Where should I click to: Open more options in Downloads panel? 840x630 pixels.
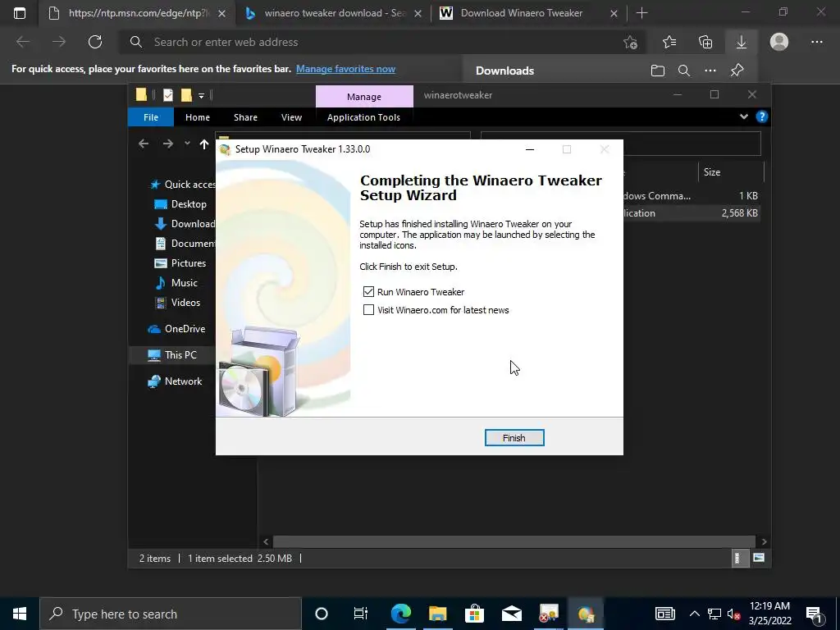[710, 71]
